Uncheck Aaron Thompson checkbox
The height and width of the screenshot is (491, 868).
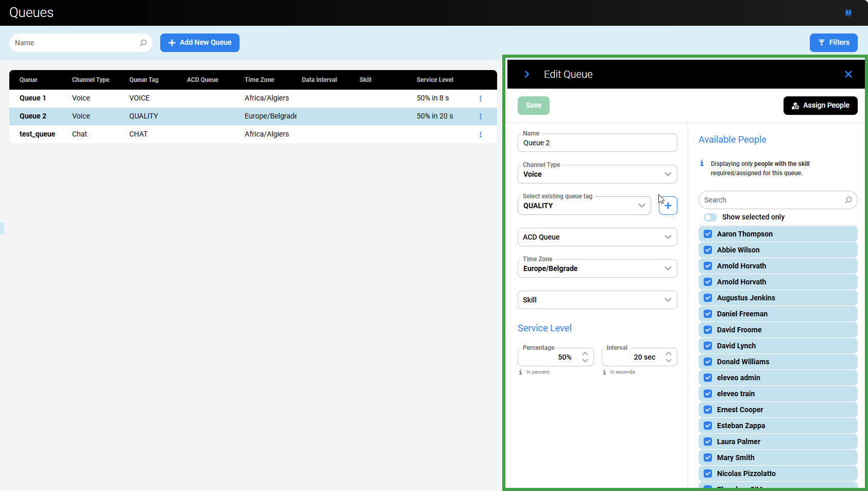coord(708,234)
